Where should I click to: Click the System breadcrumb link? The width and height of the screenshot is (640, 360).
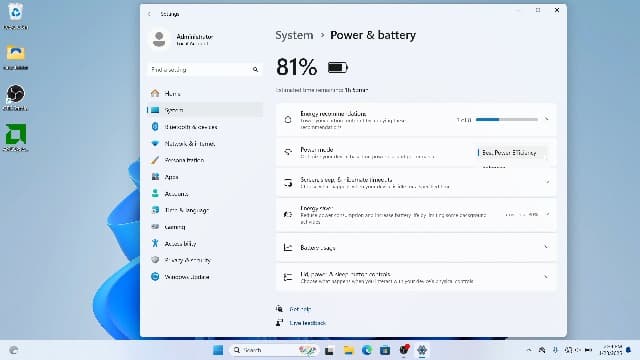tap(294, 35)
